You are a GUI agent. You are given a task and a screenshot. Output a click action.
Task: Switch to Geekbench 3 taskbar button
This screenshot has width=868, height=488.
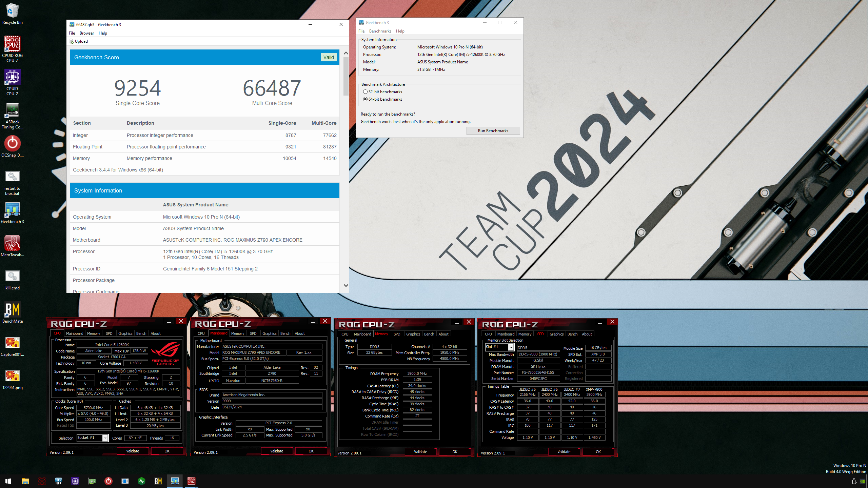175,481
